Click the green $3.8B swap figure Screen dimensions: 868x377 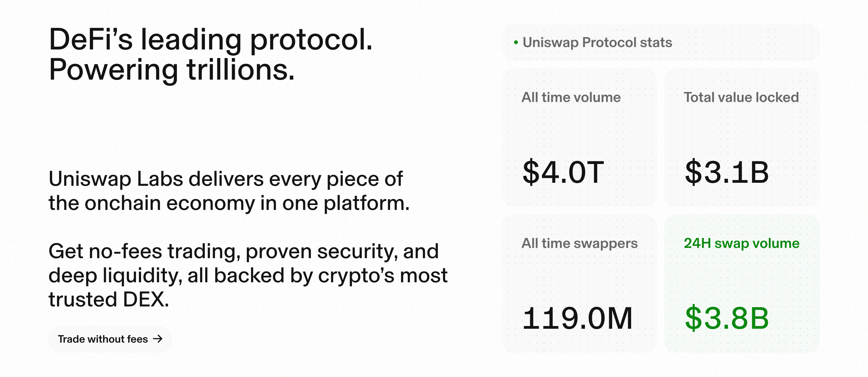tap(727, 318)
